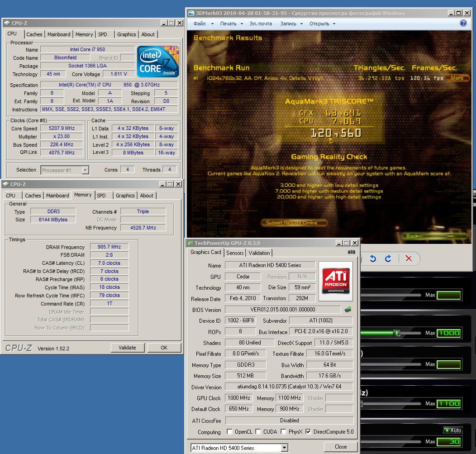Click the Intel Core i7 logo
The height and width of the screenshot is (454, 476).
(x=158, y=62)
